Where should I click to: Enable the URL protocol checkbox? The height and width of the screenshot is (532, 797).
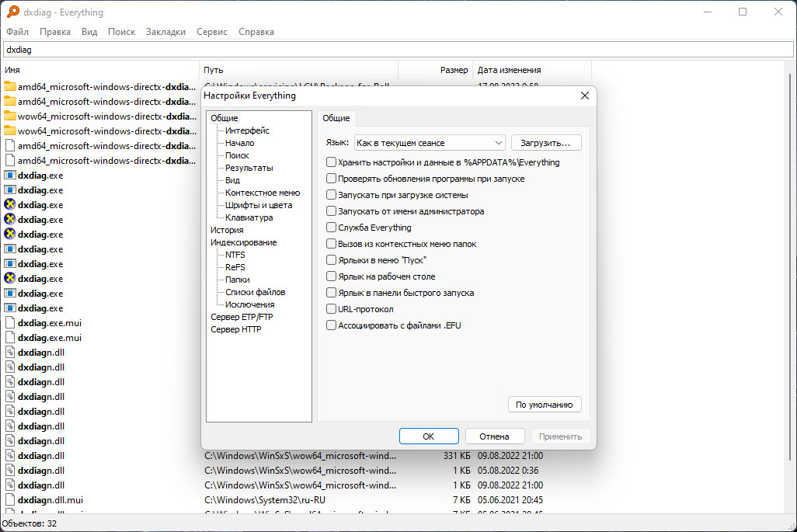332,309
